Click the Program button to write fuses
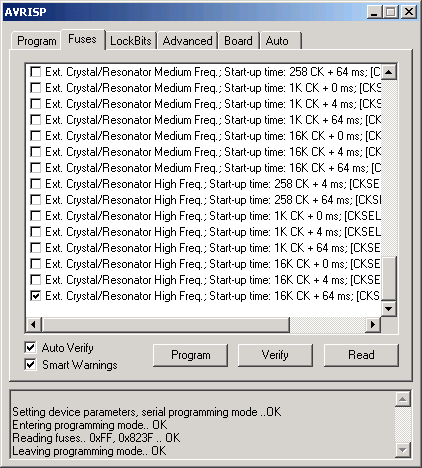The image size is (422, 468). point(191,355)
